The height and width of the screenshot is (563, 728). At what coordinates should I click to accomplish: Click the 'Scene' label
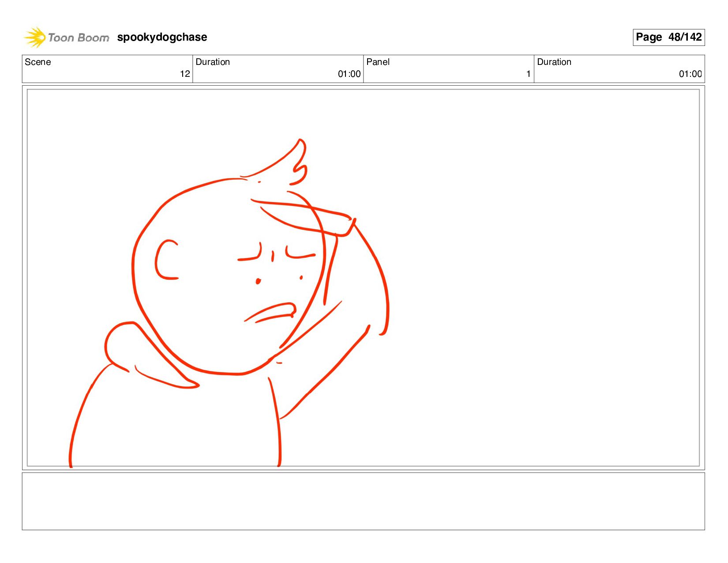coord(38,62)
